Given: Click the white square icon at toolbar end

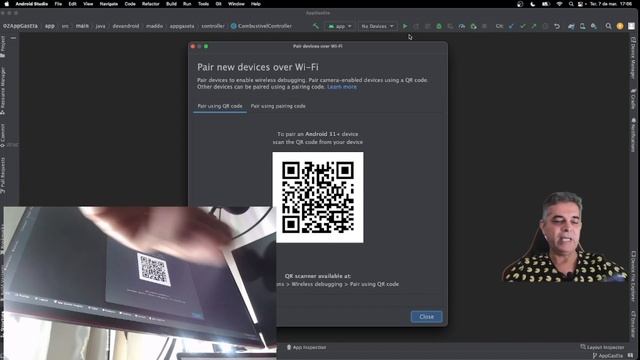Looking at the screenshot, I should click(x=631, y=26).
